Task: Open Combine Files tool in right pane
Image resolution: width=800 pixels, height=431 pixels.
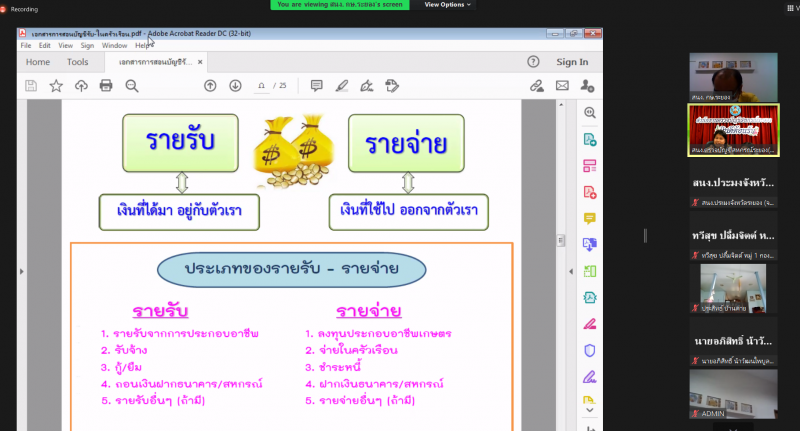Action: (x=590, y=245)
